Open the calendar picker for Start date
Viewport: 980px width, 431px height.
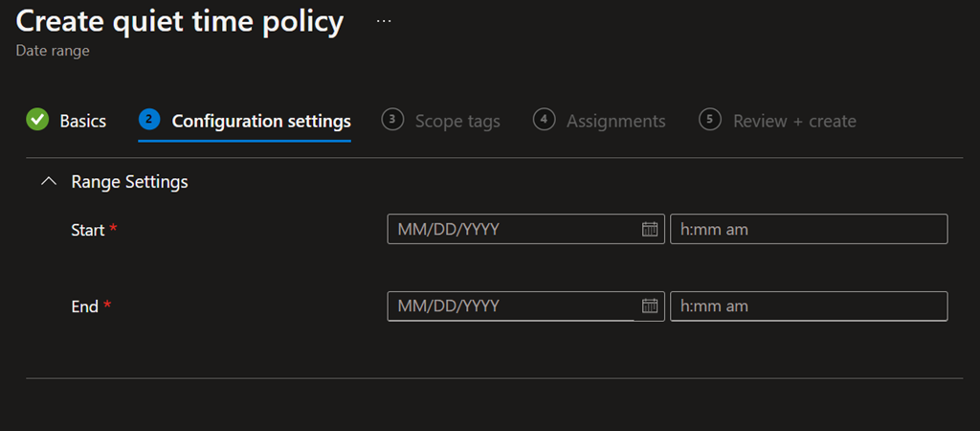coord(650,229)
